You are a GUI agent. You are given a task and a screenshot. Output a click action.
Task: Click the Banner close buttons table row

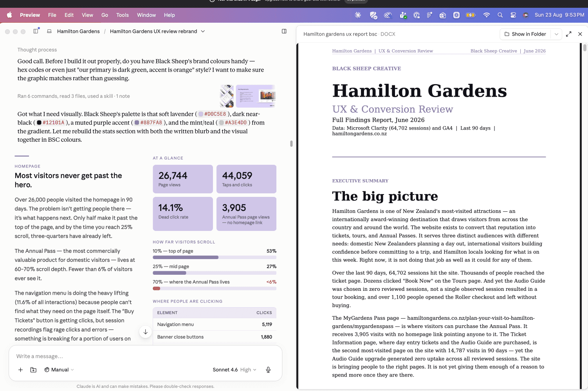pyautogui.click(x=215, y=337)
